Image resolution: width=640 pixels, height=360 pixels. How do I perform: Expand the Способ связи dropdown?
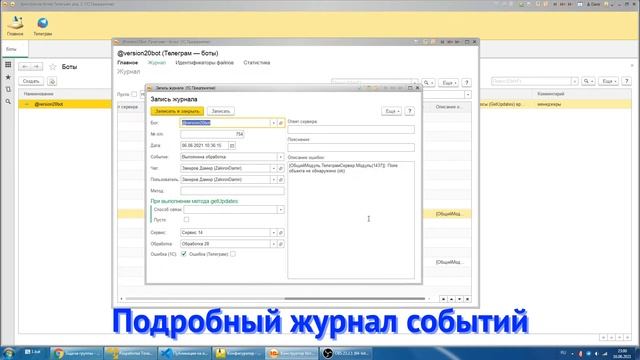[x=280, y=209]
